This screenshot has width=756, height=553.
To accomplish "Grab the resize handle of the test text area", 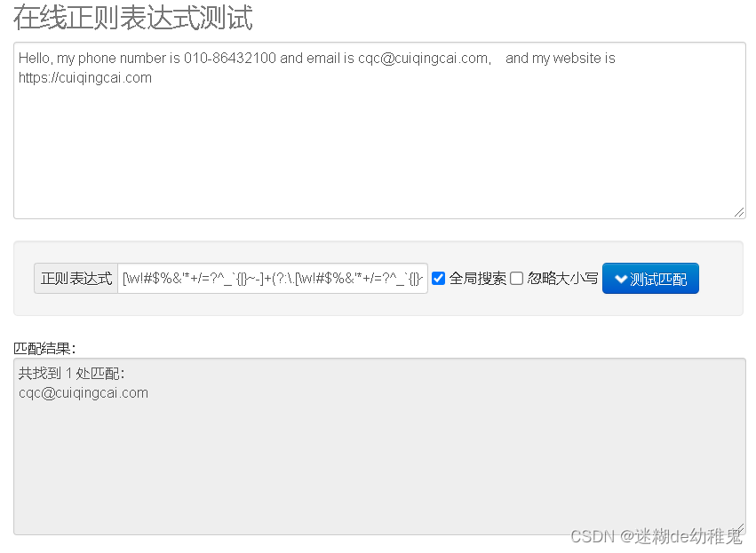I will pyautogui.click(x=740, y=212).
